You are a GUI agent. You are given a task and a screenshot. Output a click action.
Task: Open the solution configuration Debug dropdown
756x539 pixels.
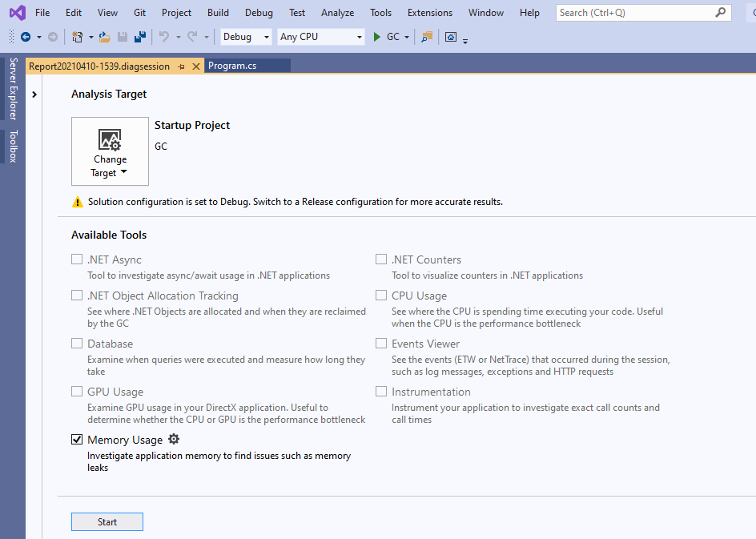click(245, 37)
